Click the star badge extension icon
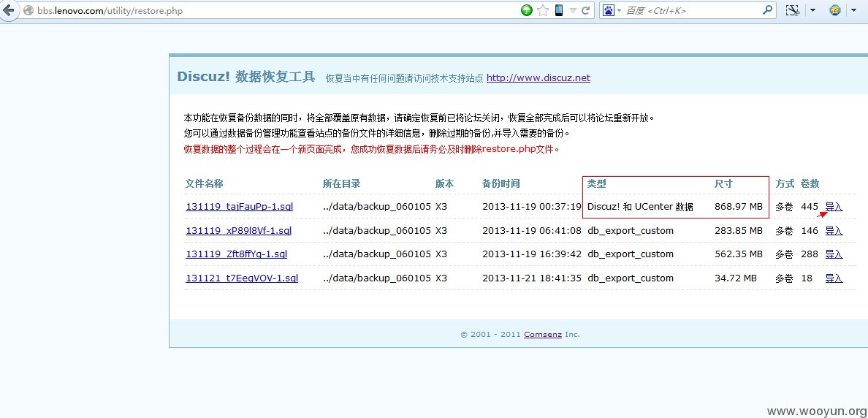This screenshot has width=868, height=418. [835, 10]
